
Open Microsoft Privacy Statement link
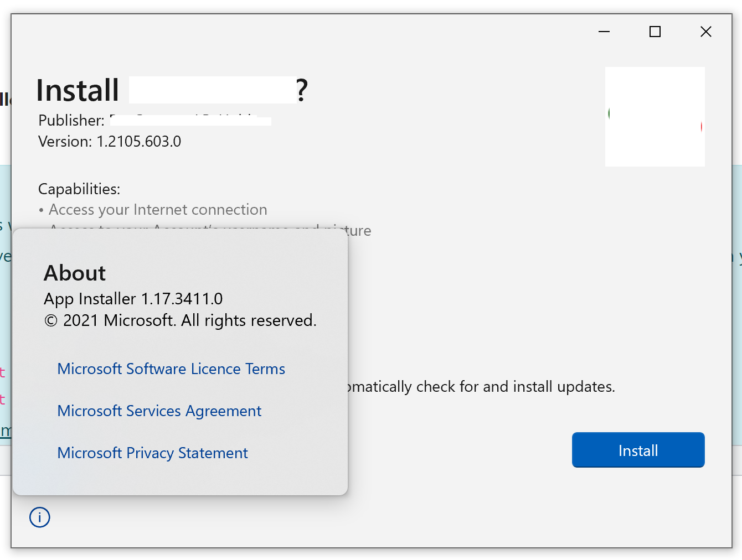pyautogui.click(x=152, y=453)
